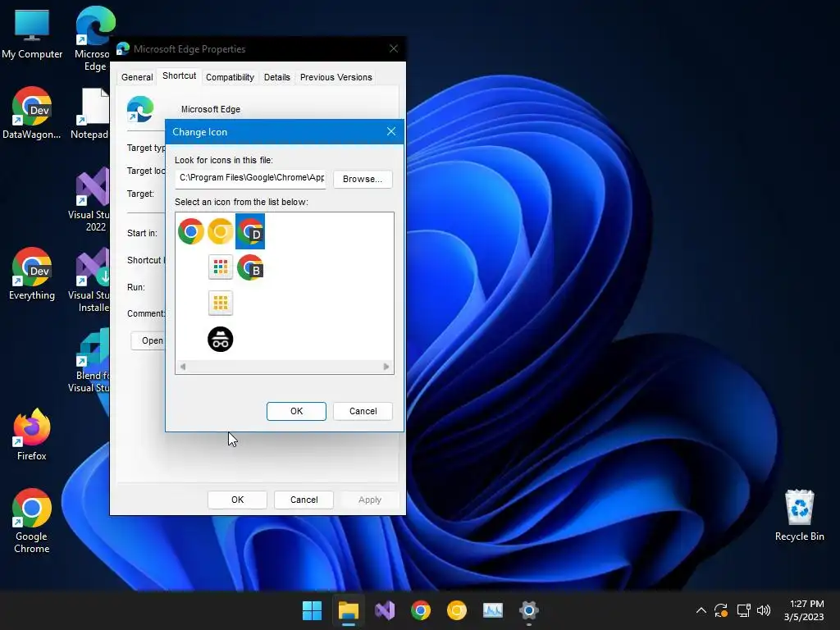The height and width of the screenshot is (630, 840).
Task: Switch to General tab in Edge Properties
Action: [x=137, y=77]
